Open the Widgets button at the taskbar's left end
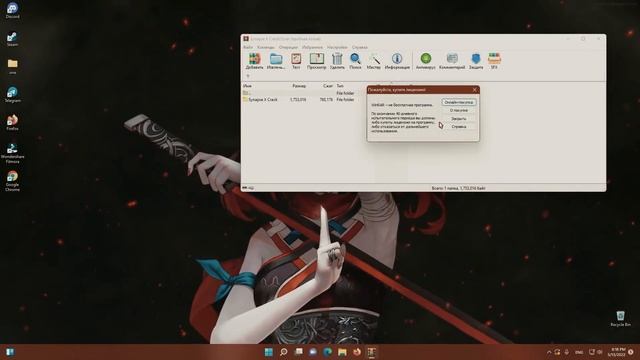 pos(10,352)
